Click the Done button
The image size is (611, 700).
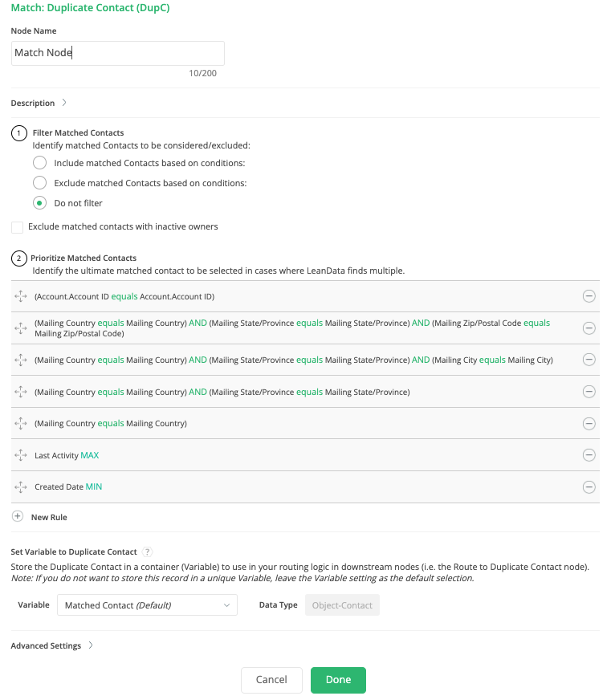click(x=338, y=678)
